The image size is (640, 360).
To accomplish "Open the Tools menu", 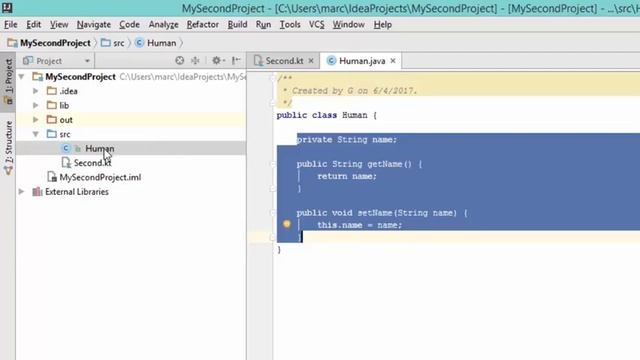I will click(x=290, y=24).
